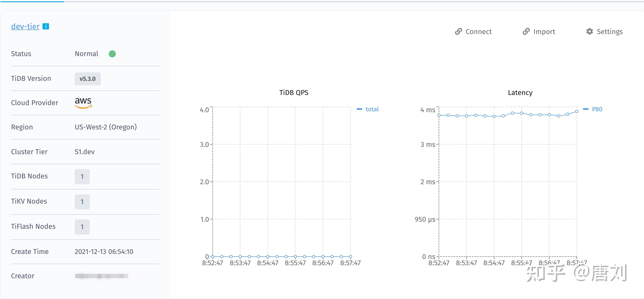Click the Connect button label
This screenshot has height=299, width=644.
(478, 32)
